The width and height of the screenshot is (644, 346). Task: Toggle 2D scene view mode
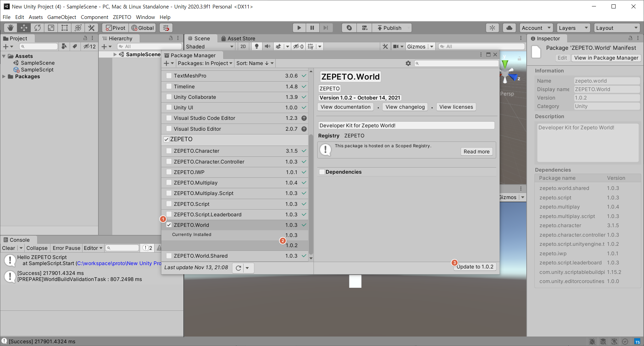(243, 46)
